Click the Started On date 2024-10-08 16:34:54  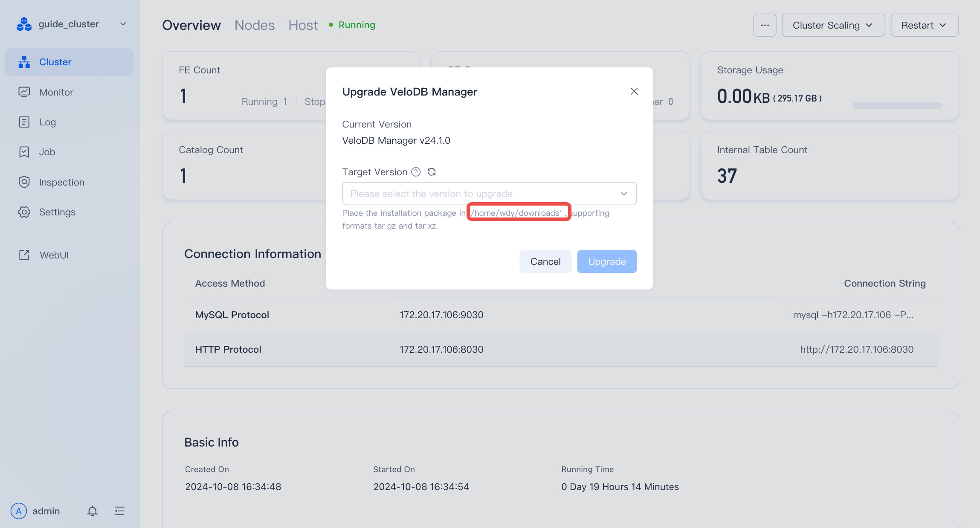click(421, 487)
